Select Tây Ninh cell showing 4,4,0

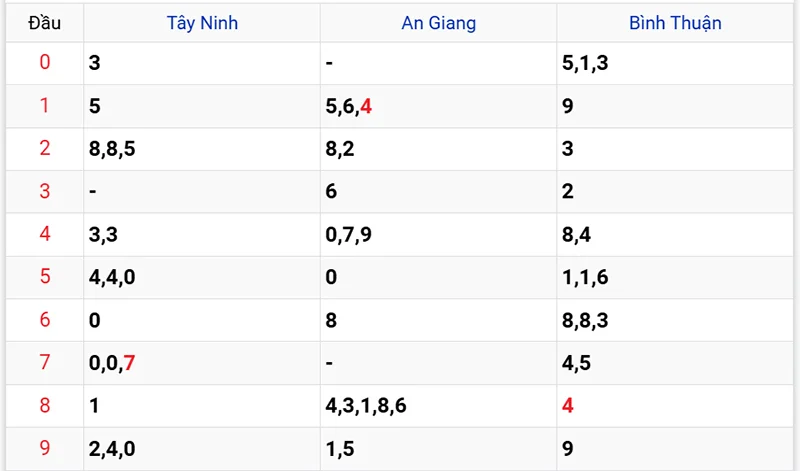tap(112, 277)
